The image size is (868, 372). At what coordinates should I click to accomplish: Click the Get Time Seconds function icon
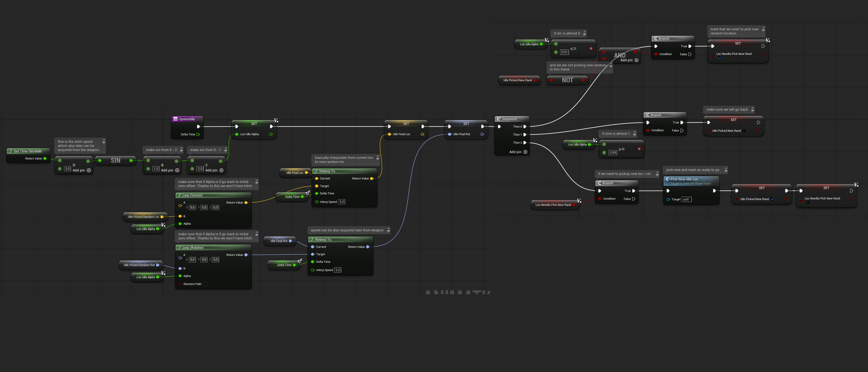tap(11, 151)
